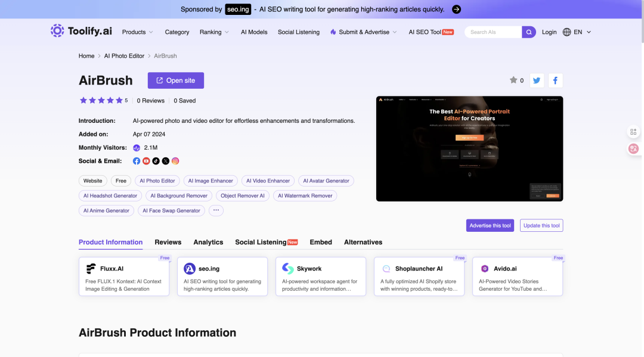
Task: Click the AI Photo Editor tag
Action: pyautogui.click(x=157, y=181)
